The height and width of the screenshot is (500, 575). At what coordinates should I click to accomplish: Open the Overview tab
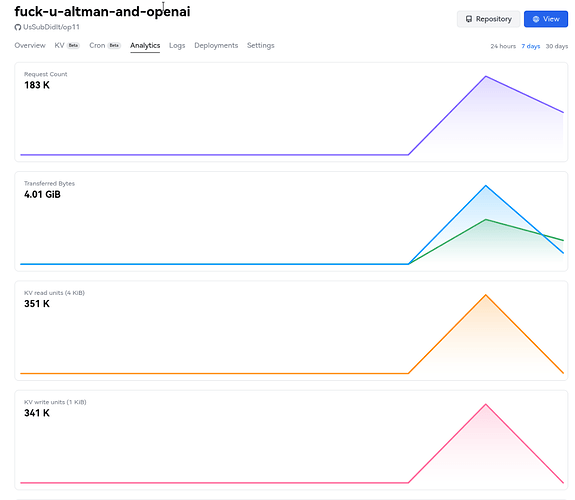30,45
